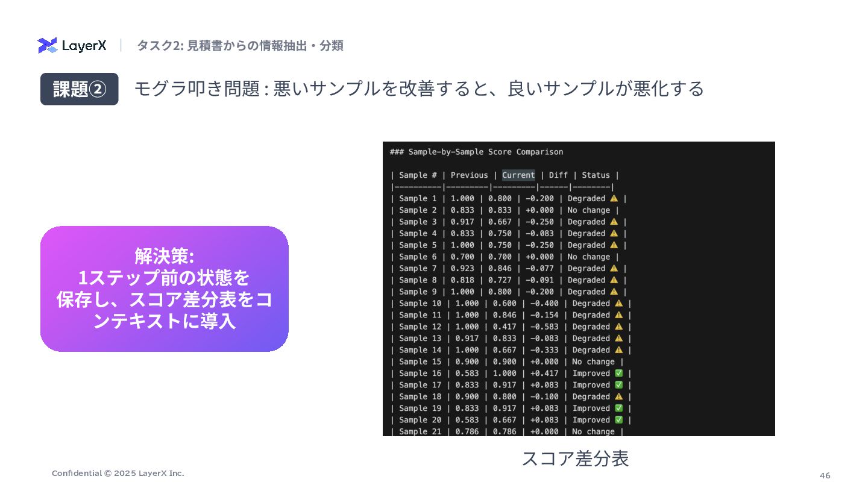Click the '### Sample-by-Sample Score Comparison' heading

[477, 152]
